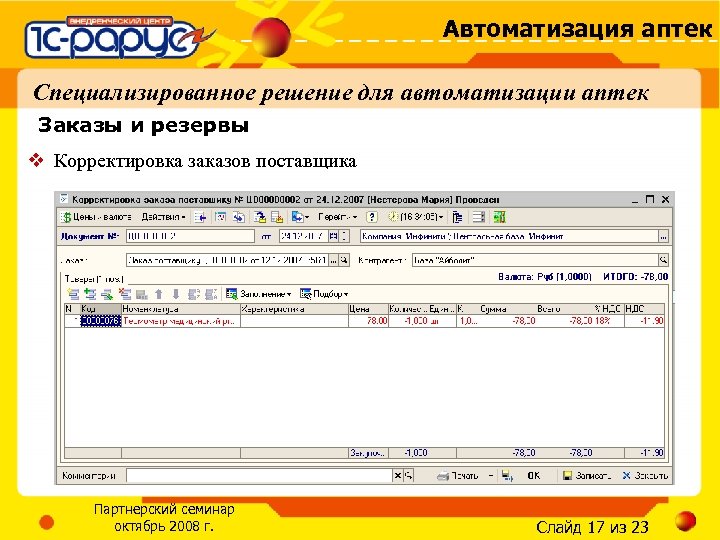This screenshot has width=720, height=540.
Task: Select the Товары tab
Action: coord(94,279)
